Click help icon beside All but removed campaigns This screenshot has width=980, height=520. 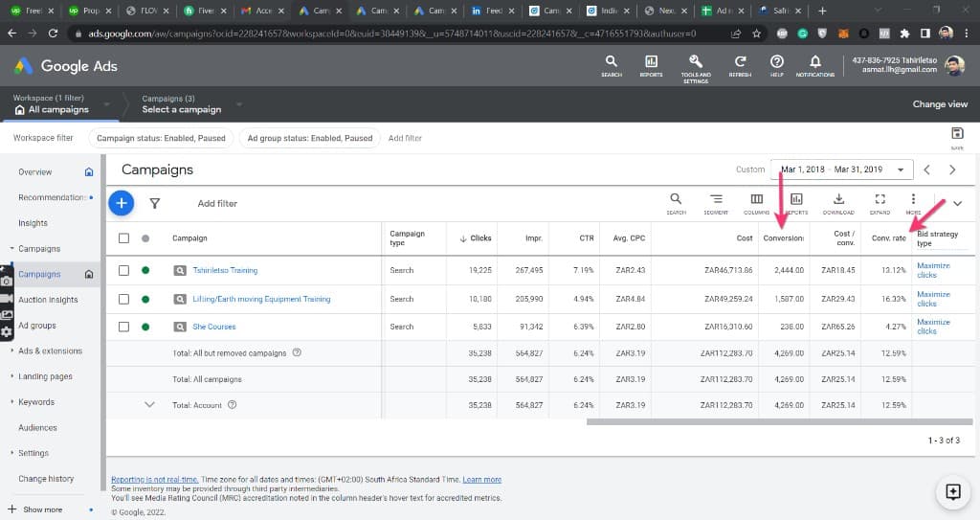pos(297,353)
